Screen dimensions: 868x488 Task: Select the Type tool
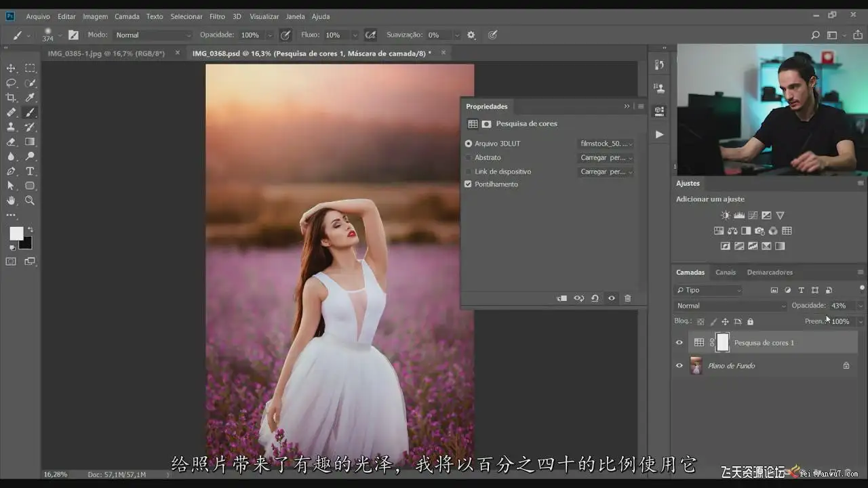click(30, 171)
